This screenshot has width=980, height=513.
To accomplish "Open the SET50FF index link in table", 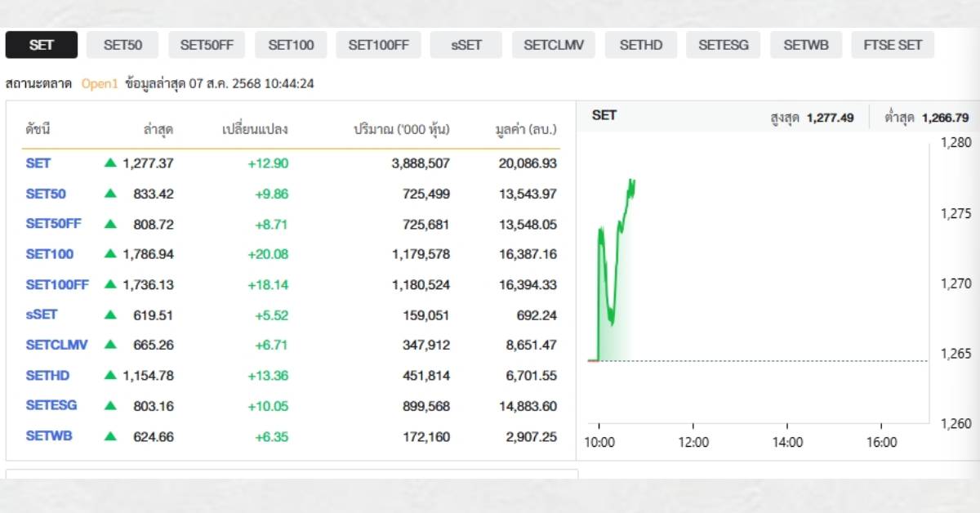I will click(x=53, y=224).
